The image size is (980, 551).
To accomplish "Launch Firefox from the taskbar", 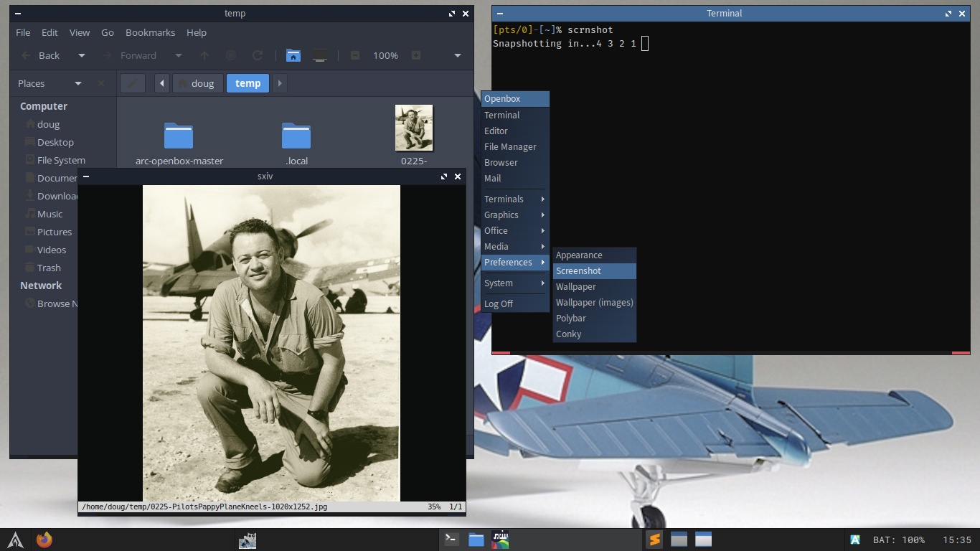I will pos(44,540).
